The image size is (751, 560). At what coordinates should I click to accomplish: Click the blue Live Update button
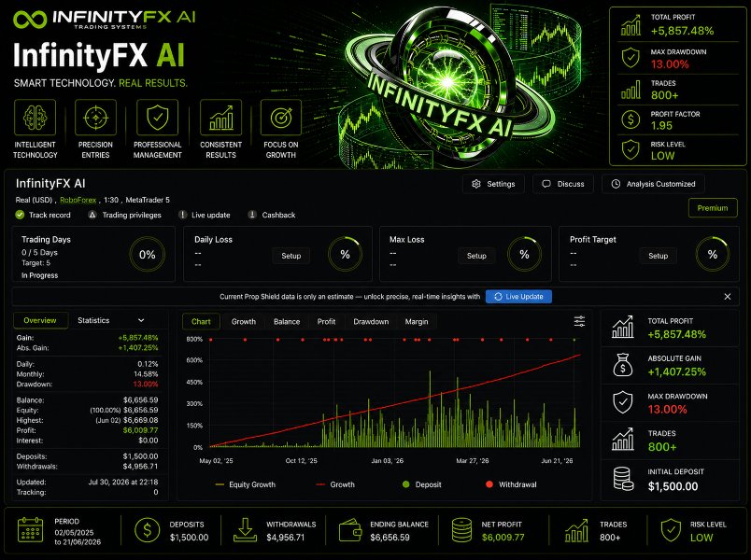[x=518, y=296]
